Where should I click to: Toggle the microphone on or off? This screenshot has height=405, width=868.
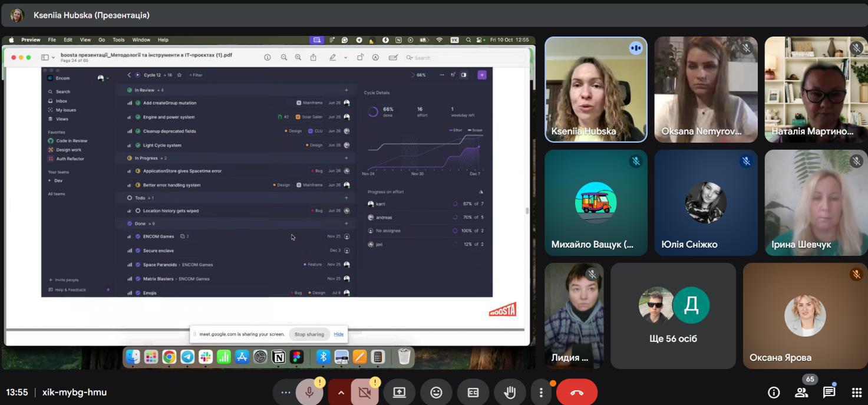(309, 393)
